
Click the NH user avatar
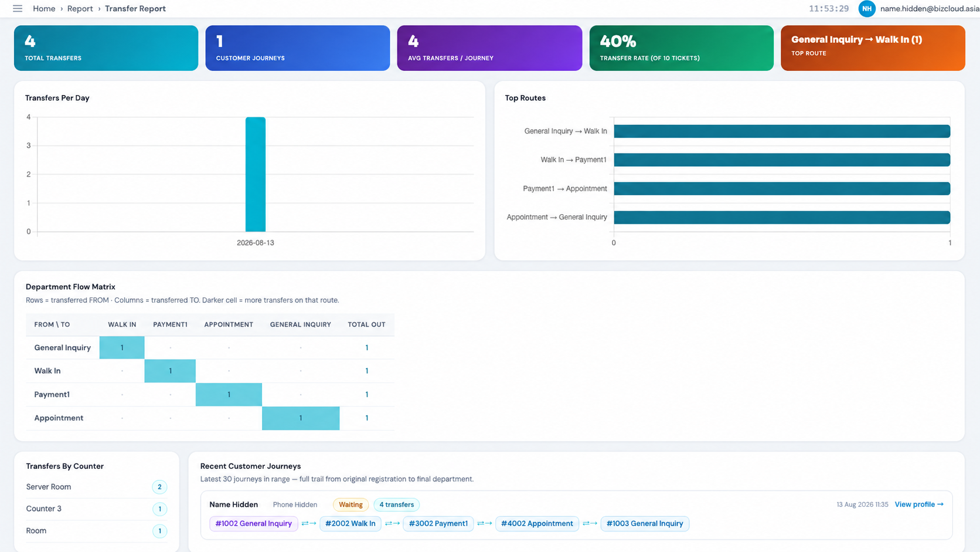866,8
